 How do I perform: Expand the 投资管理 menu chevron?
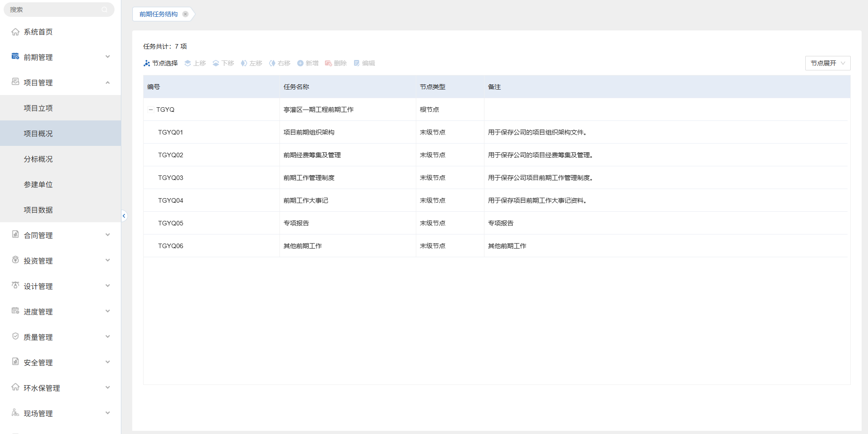pyautogui.click(x=108, y=260)
